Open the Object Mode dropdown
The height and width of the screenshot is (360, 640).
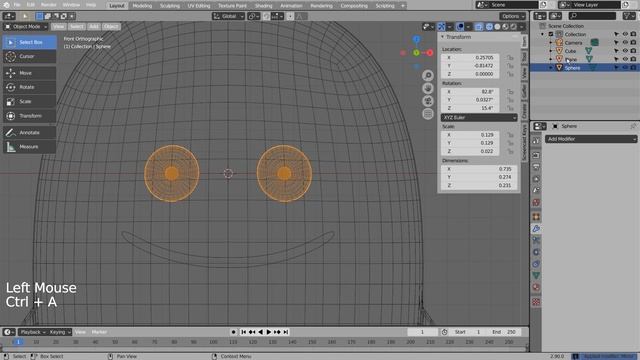point(26,27)
